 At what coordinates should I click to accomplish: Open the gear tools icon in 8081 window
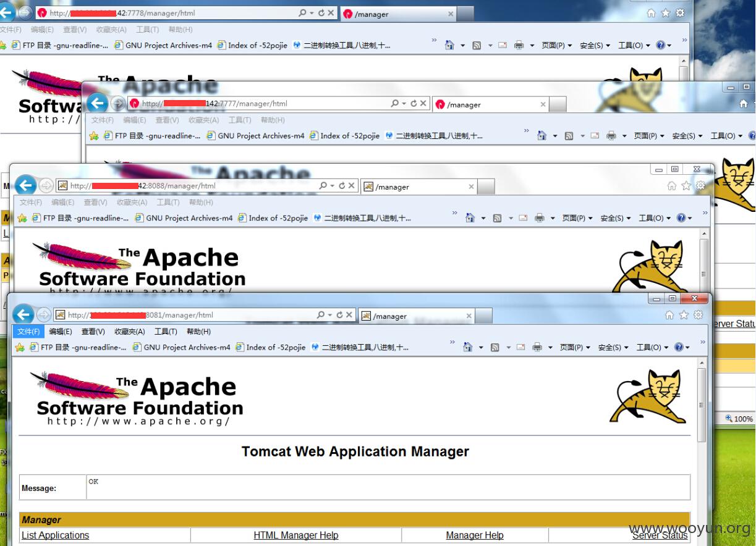[x=698, y=315]
